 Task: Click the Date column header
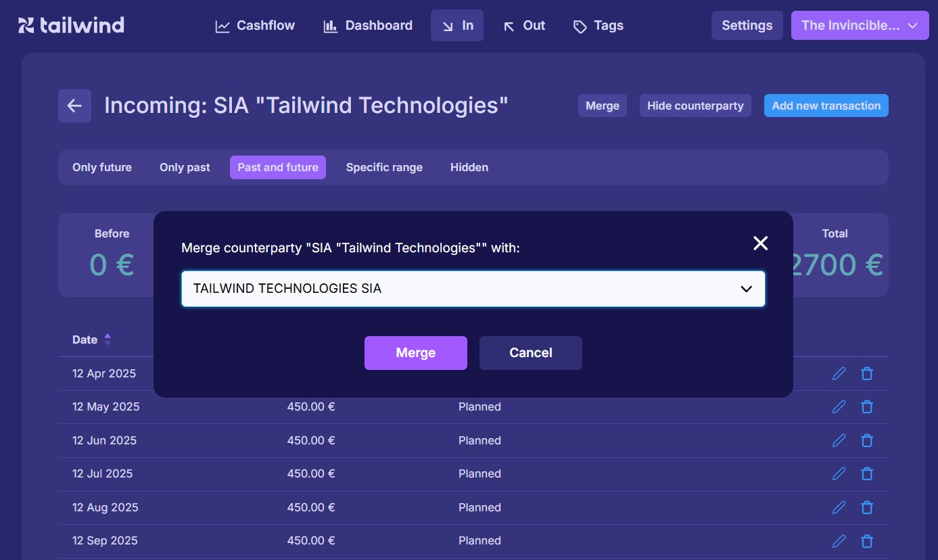point(85,340)
